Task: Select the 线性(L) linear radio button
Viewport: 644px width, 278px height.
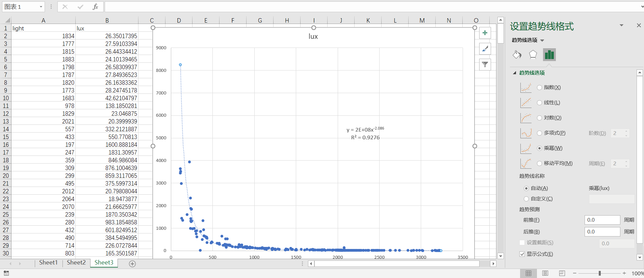Action: [539, 103]
